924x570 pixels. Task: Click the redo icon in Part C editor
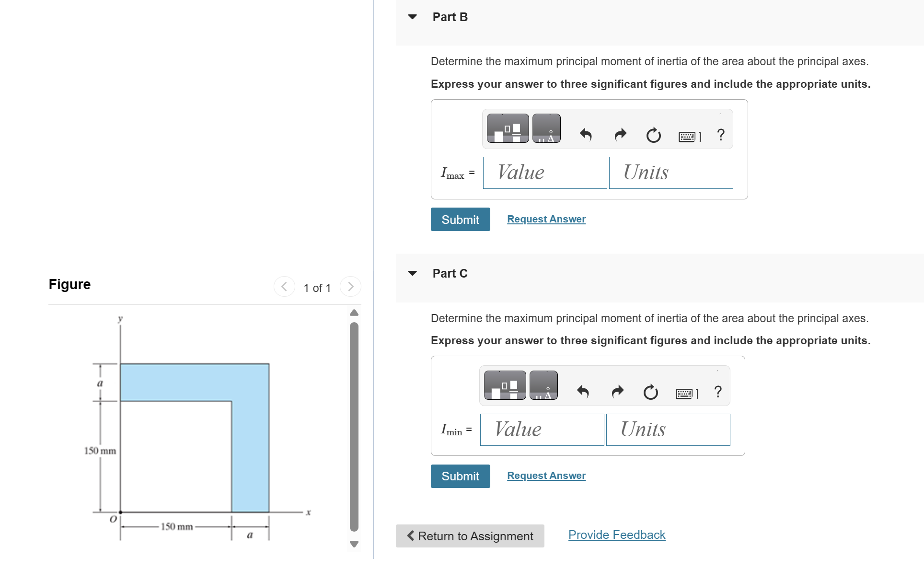[617, 392]
